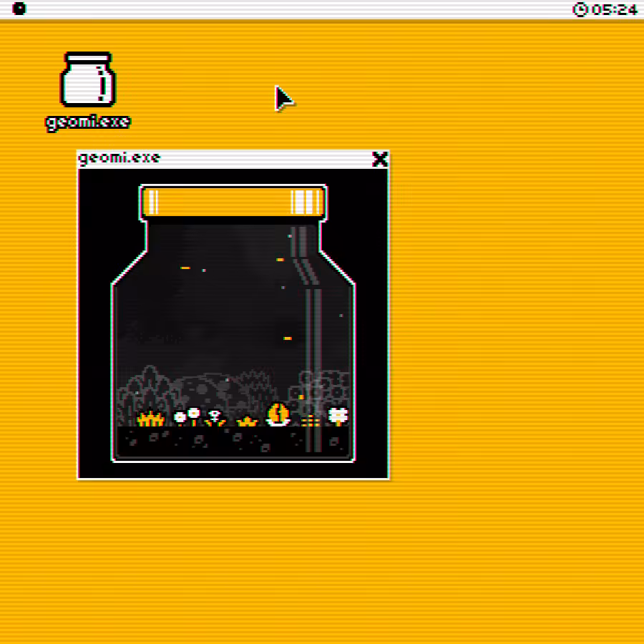Image resolution: width=644 pixels, height=644 pixels.
Task: Click the orange jar lid
Action: coord(233,202)
